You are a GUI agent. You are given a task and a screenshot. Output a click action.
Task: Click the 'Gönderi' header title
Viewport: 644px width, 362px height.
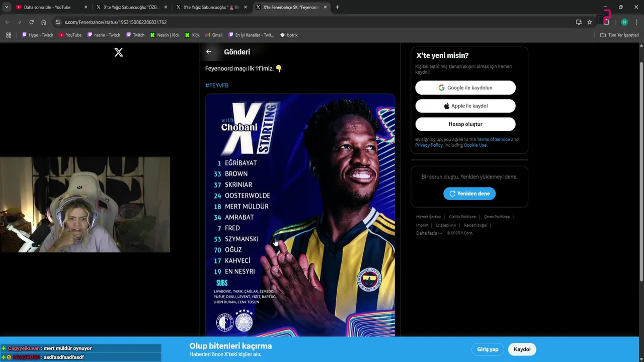pos(237,52)
